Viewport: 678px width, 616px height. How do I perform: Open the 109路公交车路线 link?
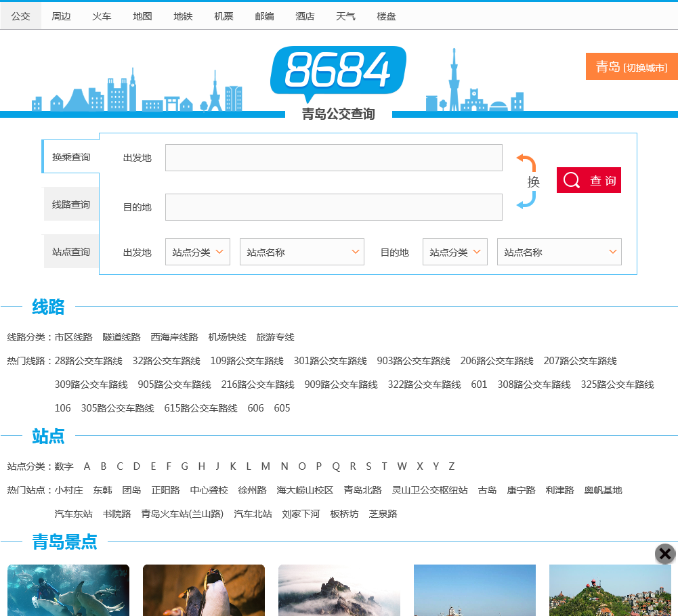[x=247, y=361]
